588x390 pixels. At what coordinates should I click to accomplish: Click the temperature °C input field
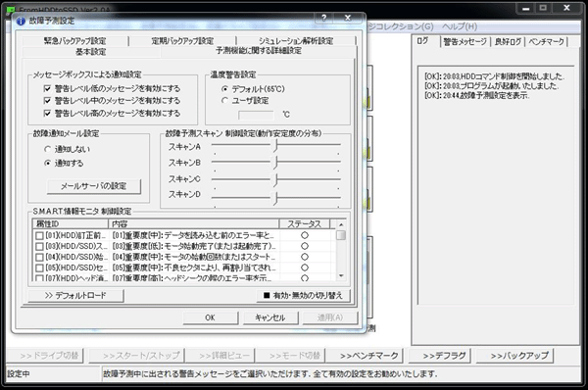click(256, 115)
